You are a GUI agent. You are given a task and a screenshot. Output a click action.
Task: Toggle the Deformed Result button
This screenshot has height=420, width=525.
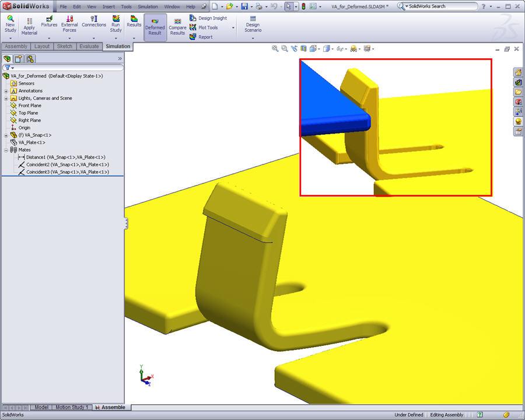pyautogui.click(x=155, y=27)
